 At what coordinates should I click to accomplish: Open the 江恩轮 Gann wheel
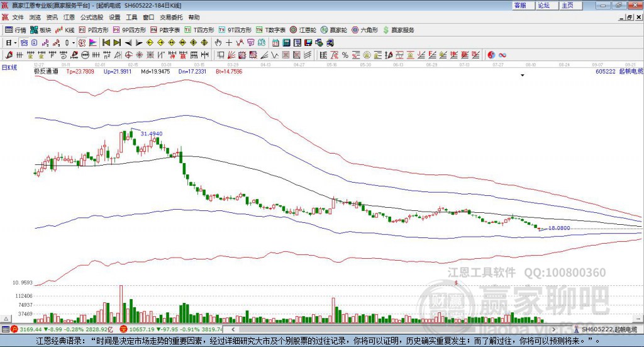pos(303,30)
